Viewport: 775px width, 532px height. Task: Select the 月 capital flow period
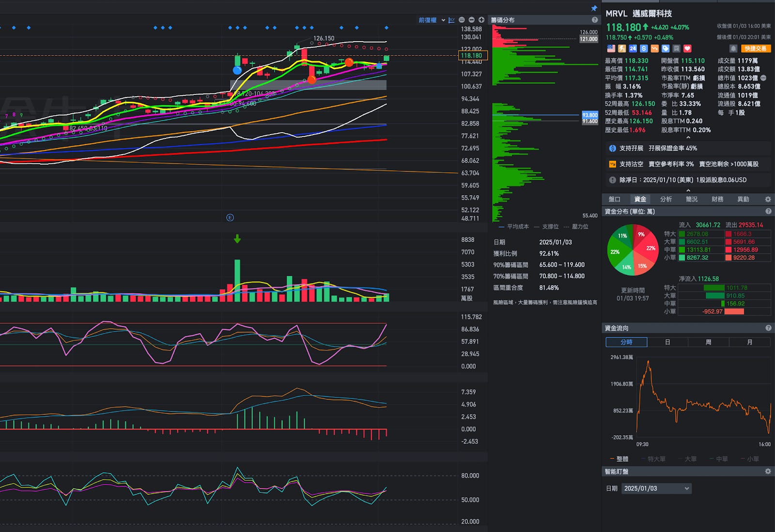click(750, 342)
